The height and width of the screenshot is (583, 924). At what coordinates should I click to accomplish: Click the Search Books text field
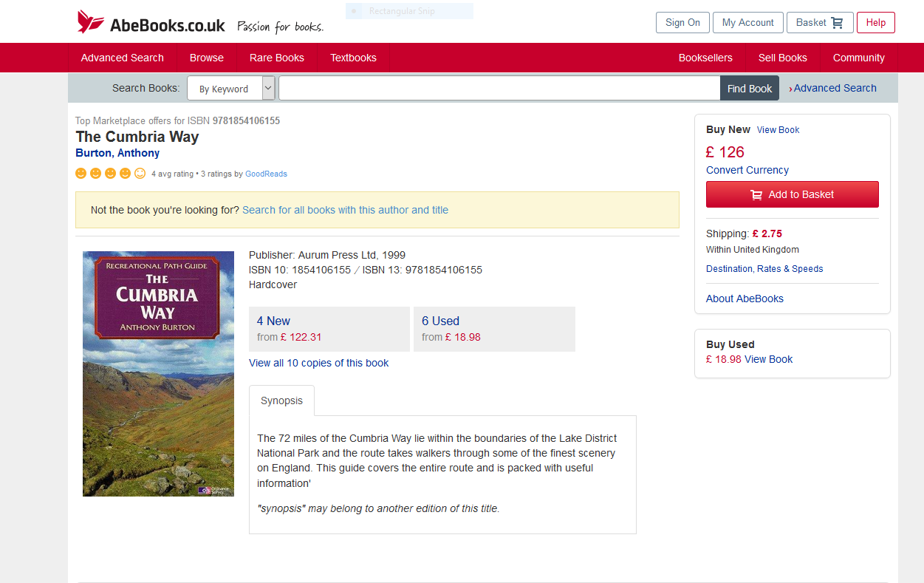point(499,89)
